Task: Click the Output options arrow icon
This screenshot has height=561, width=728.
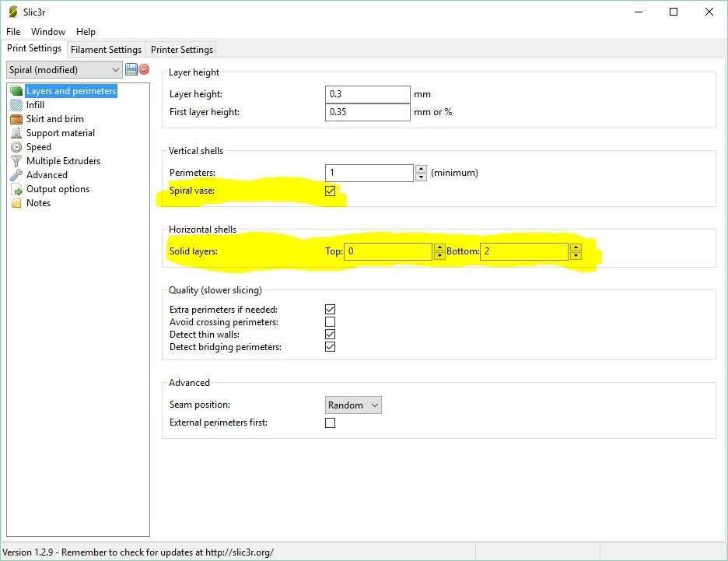Action: (x=16, y=190)
